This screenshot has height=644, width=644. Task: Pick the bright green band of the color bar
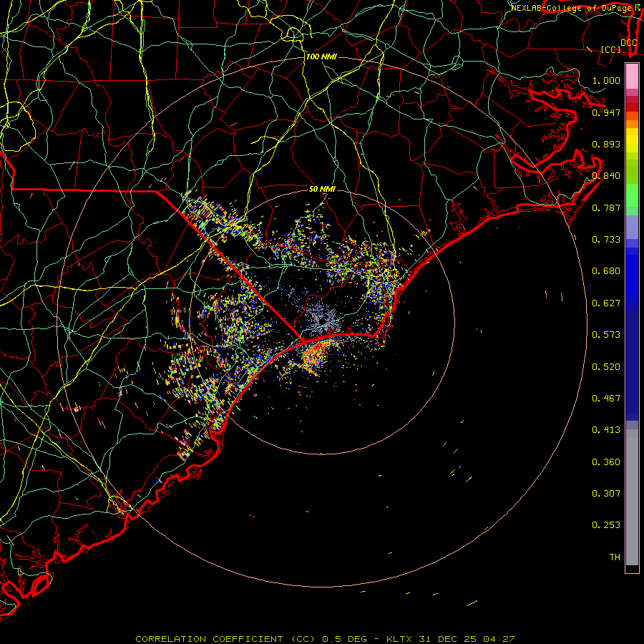coord(632,195)
